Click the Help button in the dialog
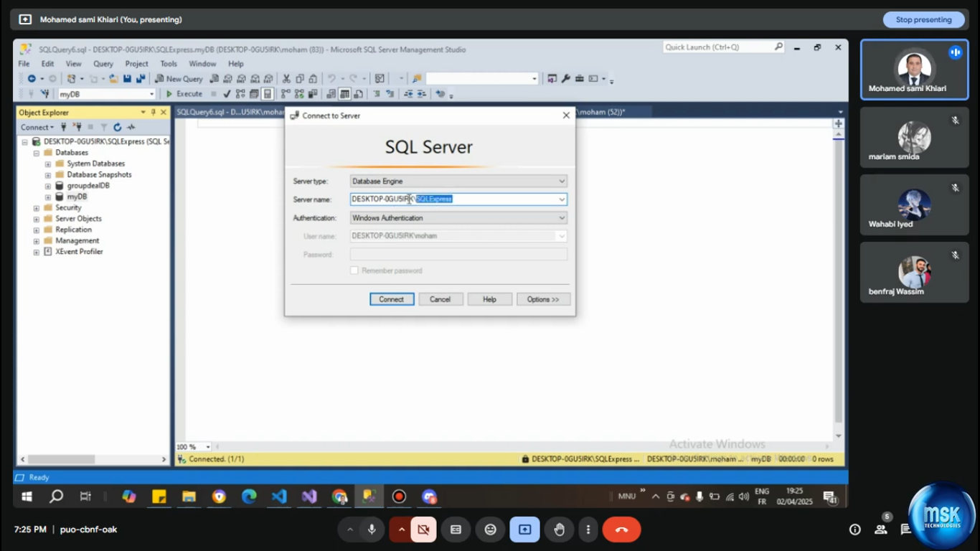The width and height of the screenshot is (980, 551). click(489, 299)
